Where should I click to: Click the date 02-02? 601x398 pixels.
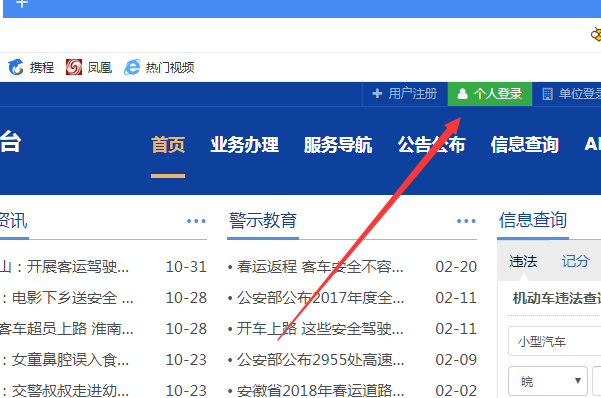[x=456, y=391]
